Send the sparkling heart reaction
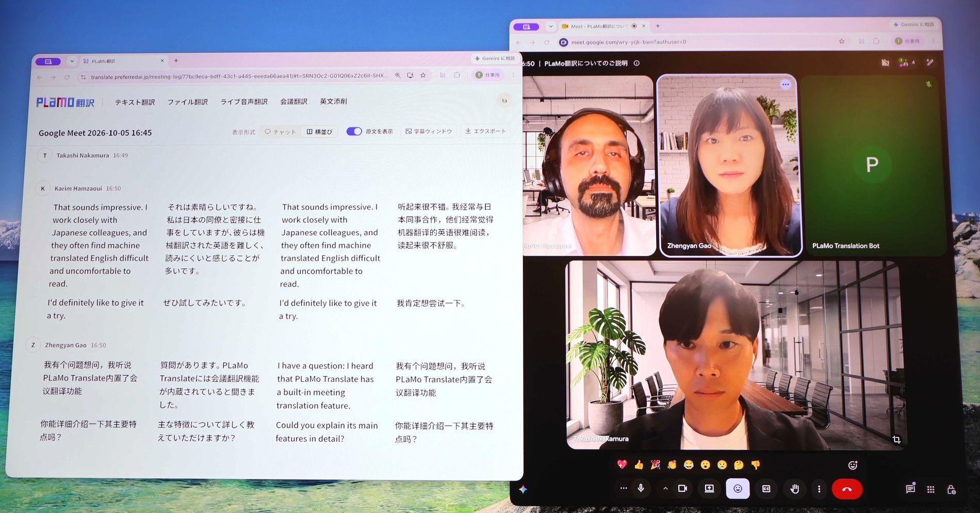Viewport: 980px width, 513px height. point(622,464)
